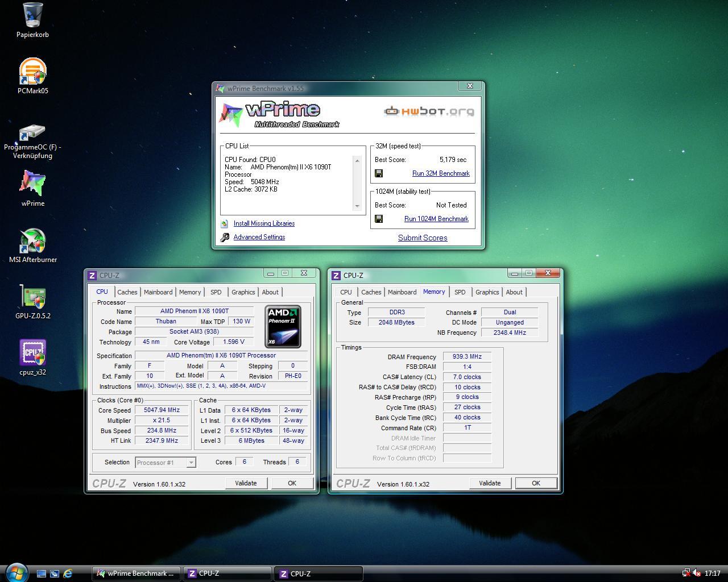Click left CPU-Z window title icon
728x582 pixels.
click(x=92, y=275)
